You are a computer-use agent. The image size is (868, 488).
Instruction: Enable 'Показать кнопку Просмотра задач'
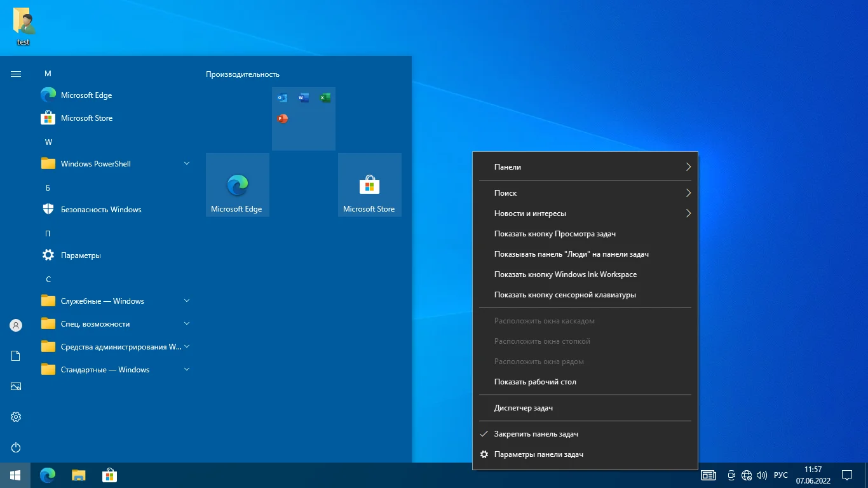click(x=554, y=234)
